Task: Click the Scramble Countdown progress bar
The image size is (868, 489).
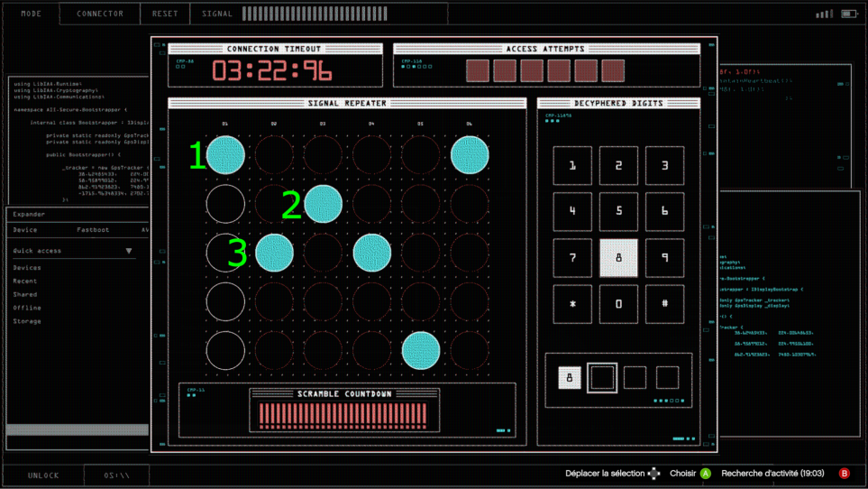Action: pos(343,415)
